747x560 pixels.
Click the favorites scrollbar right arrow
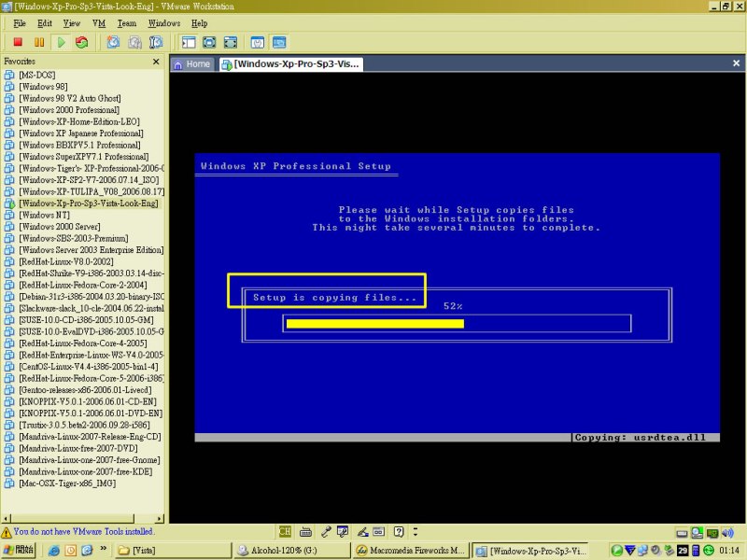[x=160, y=519]
